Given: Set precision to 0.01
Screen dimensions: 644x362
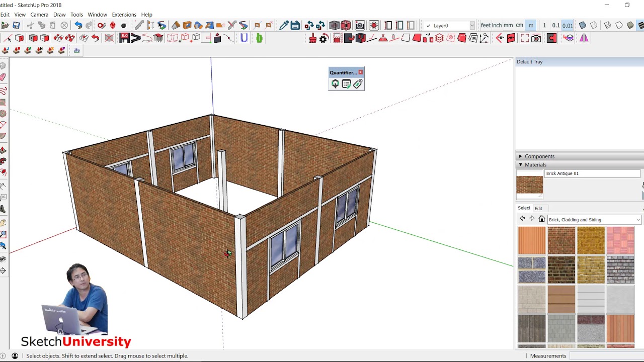Looking at the screenshot, I should click(x=568, y=26).
